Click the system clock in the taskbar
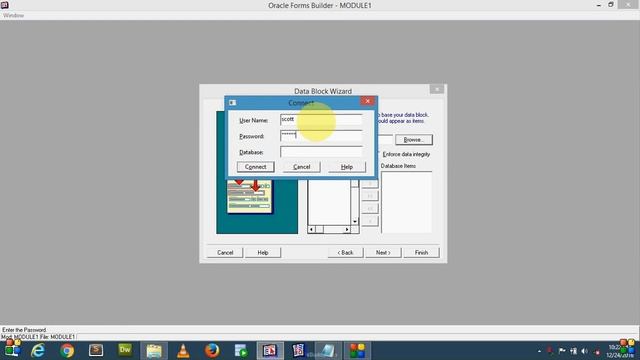Image resolution: width=640 pixels, height=360 pixels. click(620, 351)
